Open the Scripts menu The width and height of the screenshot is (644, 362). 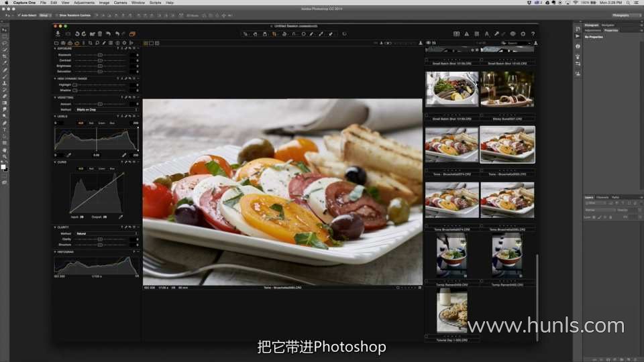155,3
